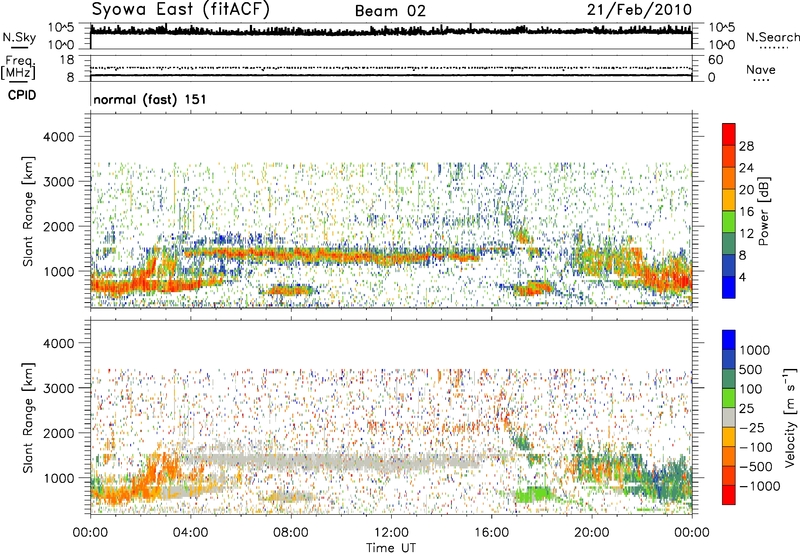
Task: Click the '16' tick on power colorbar
Action: click(746, 212)
